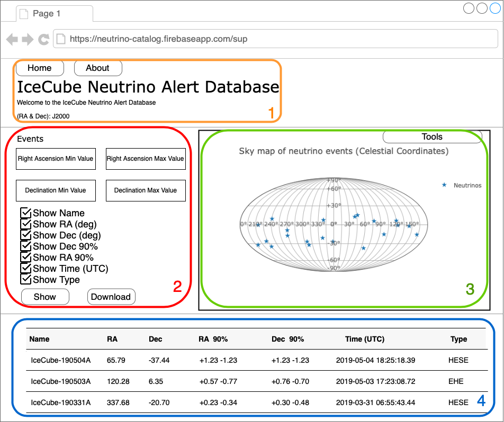Toggle the Show Time (UTC) checkbox
The image size is (504, 422).
coord(26,269)
